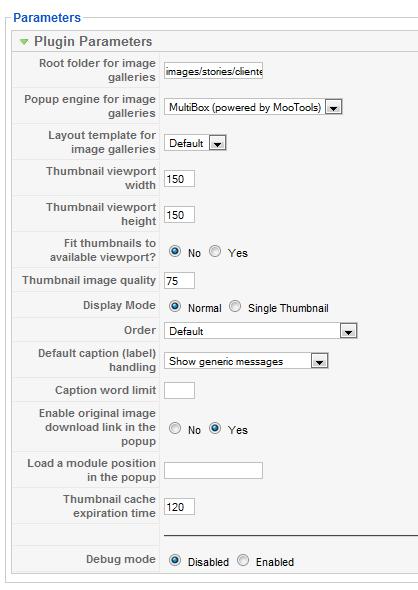Collapse the Plugin Parameters section triangle
The height and width of the screenshot is (590, 418).
pos(24,42)
